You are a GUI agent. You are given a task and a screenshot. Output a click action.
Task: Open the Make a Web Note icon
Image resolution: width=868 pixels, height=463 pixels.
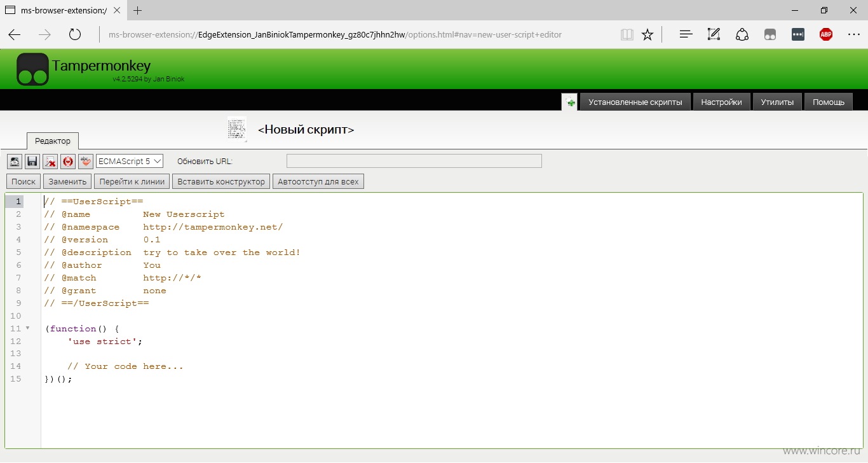[714, 34]
